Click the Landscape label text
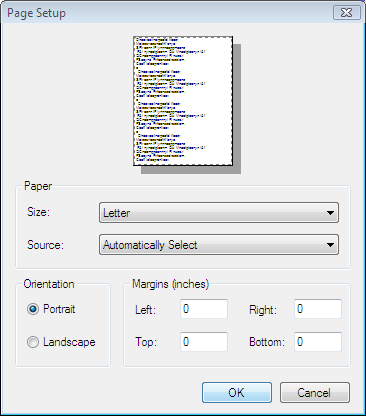366x416 pixels. pyautogui.click(x=69, y=342)
